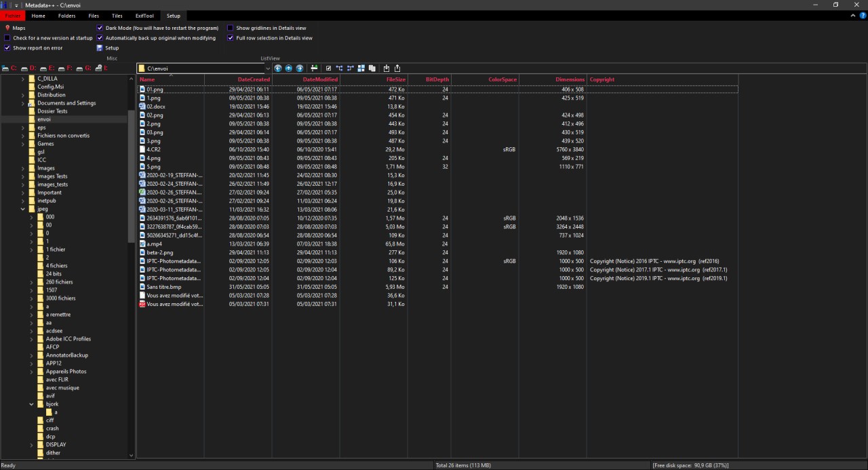This screenshot has height=470, width=868.
Task: Click the import icon with the down arrow
Action: click(387, 68)
